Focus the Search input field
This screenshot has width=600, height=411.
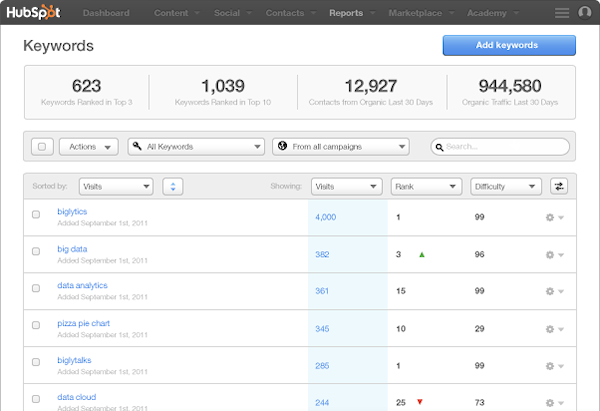click(500, 147)
